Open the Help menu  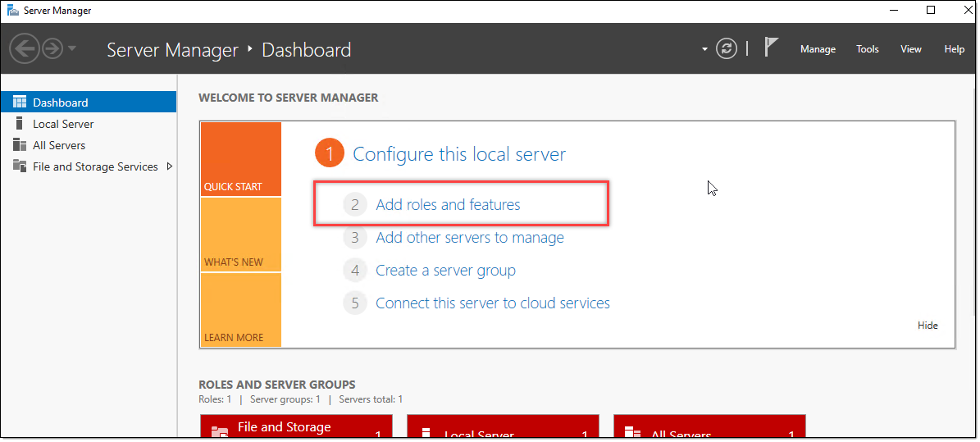955,49
